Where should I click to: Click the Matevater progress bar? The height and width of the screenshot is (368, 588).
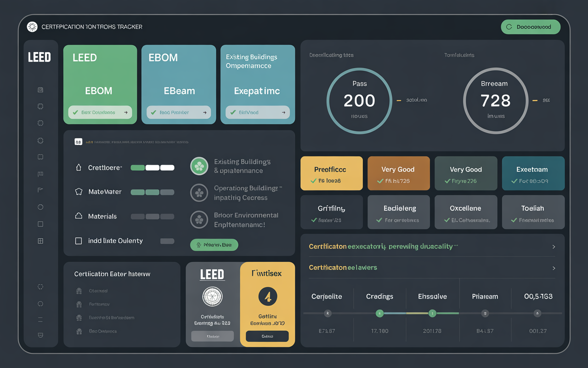pos(153,192)
